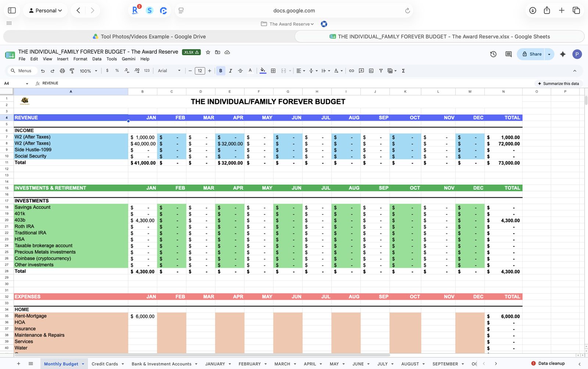Image resolution: width=588 pixels, height=369 pixels.
Task: Switch to the MARCH sheet tab
Action: click(282, 364)
